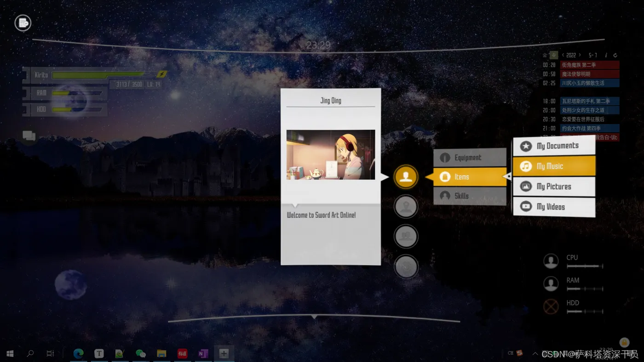Click the left-side HDD status bar
The image size is (644, 362).
[x=77, y=109]
